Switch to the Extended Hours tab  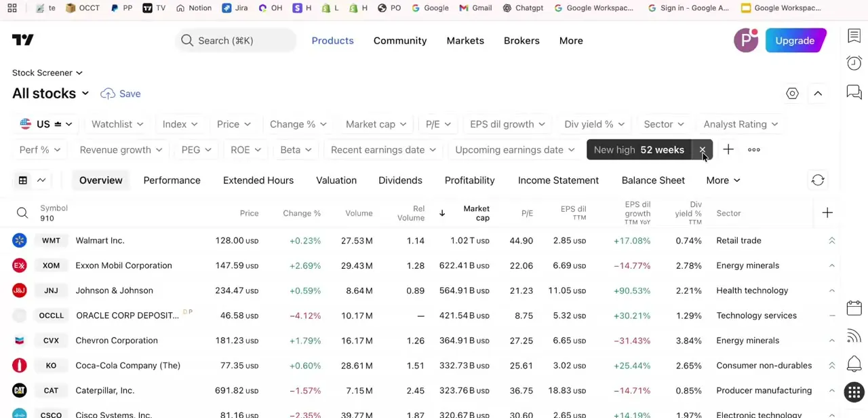coord(258,180)
